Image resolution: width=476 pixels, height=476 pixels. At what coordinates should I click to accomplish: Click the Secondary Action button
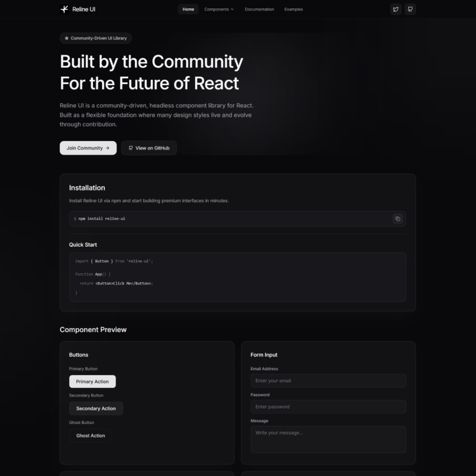pos(96,409)
